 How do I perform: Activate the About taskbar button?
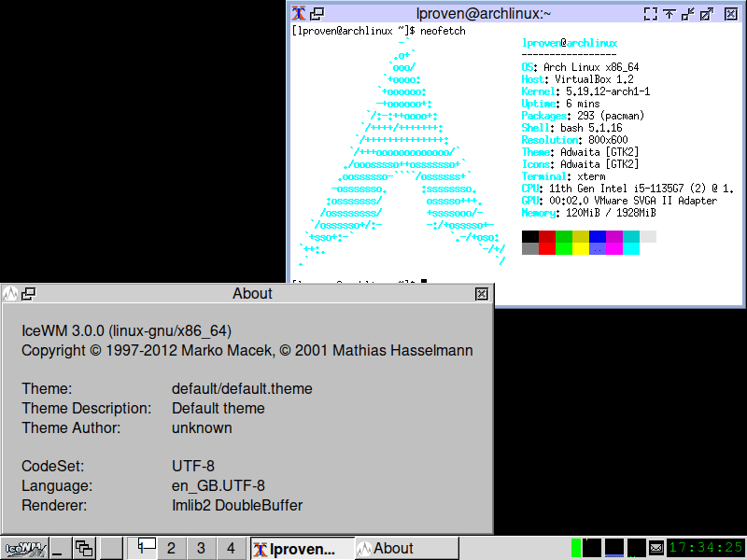[407, 549]
